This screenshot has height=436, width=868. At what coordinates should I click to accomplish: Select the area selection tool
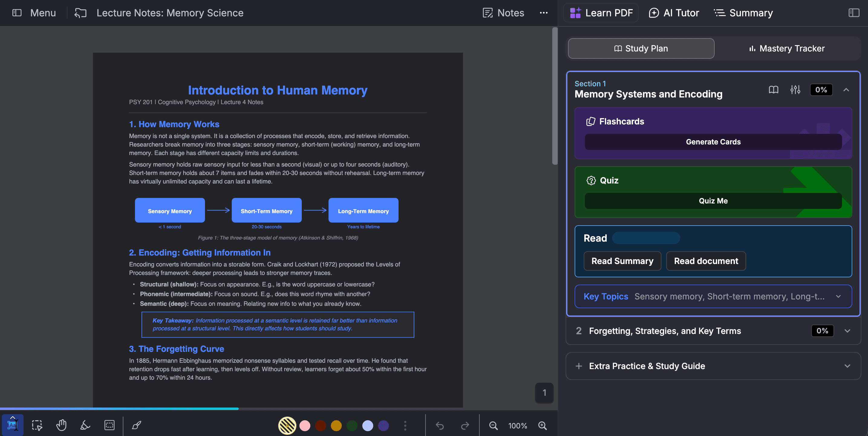tap(37, 425)
